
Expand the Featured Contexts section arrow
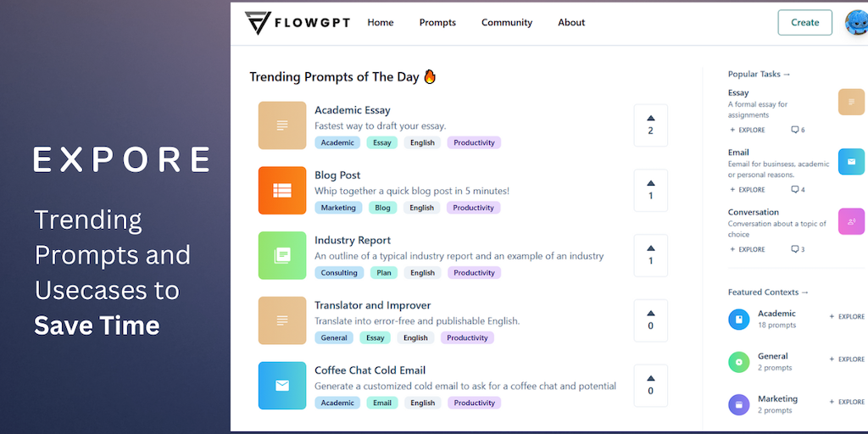(804, 292)
